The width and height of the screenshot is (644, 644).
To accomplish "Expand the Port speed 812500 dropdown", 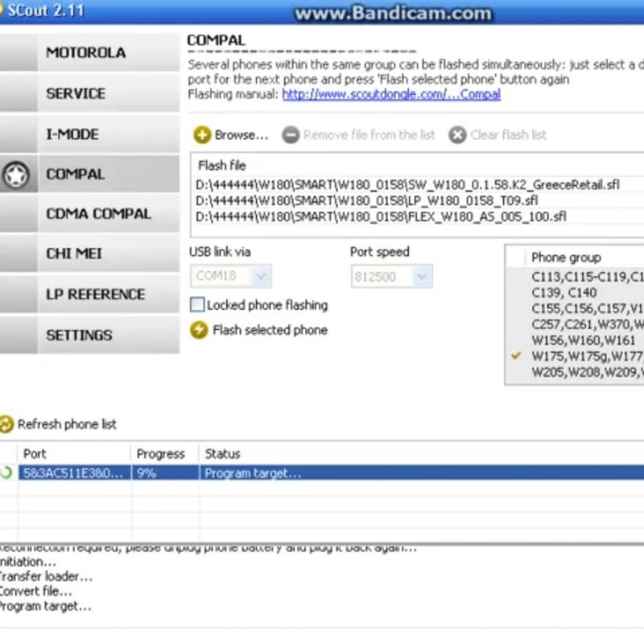I will tap(421, 276).
